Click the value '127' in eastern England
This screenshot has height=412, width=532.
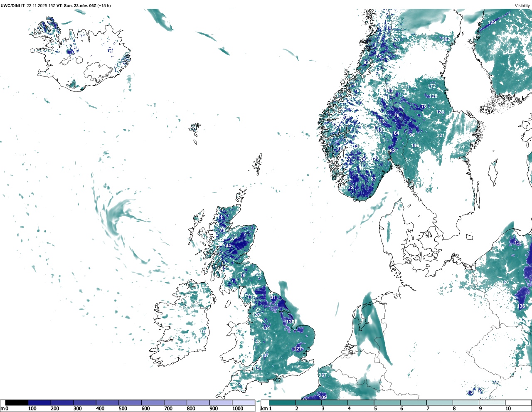click(298, 349)
